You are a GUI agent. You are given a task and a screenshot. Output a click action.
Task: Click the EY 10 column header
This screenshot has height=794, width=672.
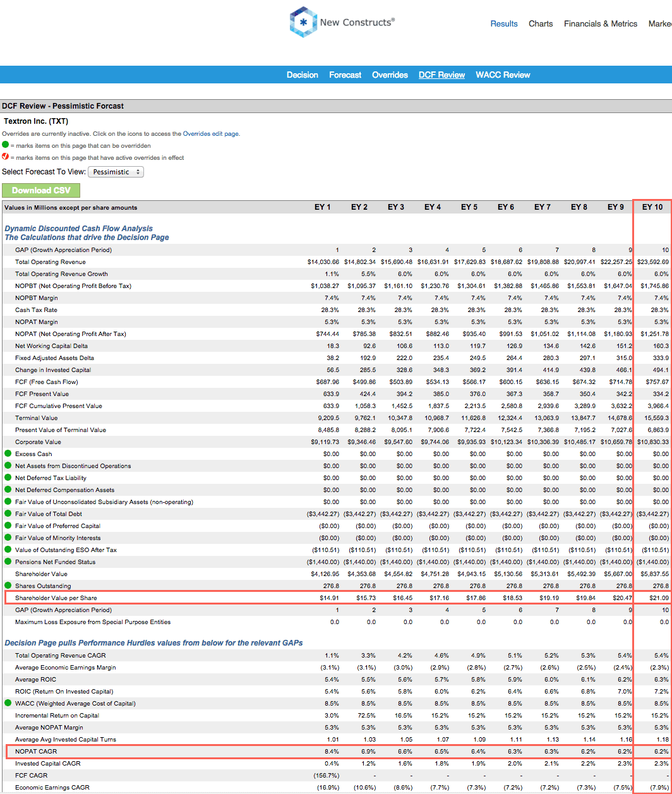tap(652, 207)
